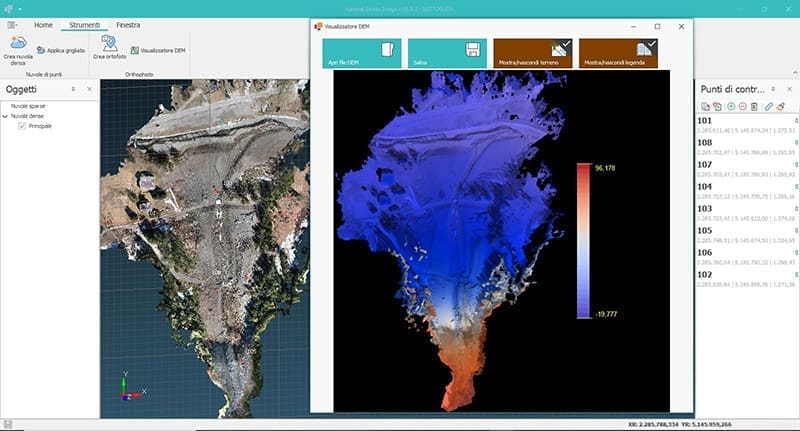Apply the grid with Applica grigliato
Screen dimensions: 800x431
tap(61, 49)
